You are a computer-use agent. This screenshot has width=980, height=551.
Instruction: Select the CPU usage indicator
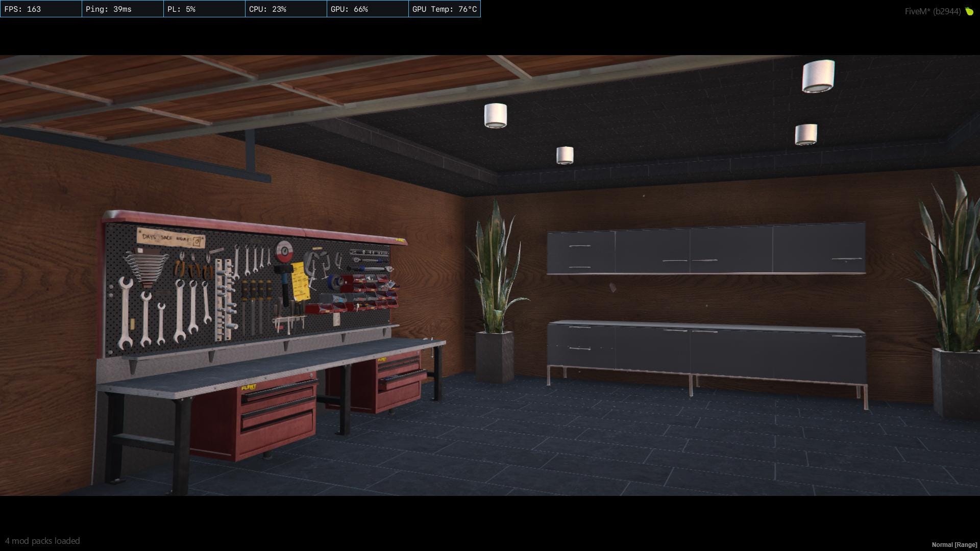point(266,9)
